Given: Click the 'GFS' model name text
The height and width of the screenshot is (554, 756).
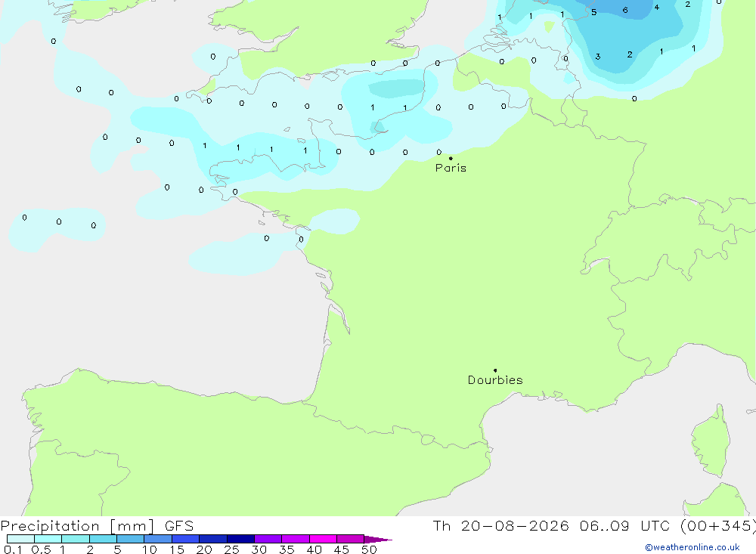Looking at the screenshot, I should point(179,526).
